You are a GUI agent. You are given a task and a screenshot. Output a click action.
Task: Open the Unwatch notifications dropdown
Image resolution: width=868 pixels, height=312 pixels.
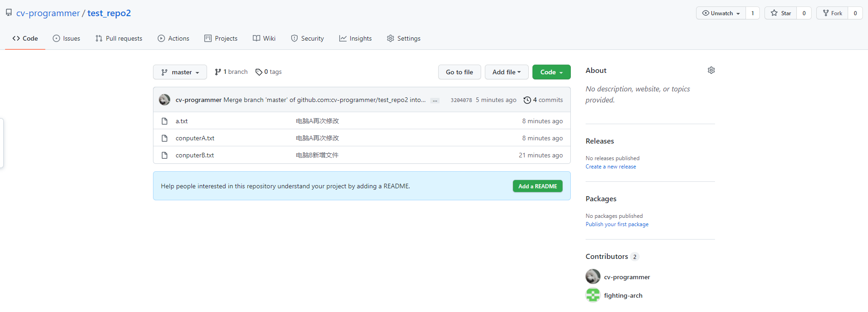pyautogui.click(x=721, y=13)
